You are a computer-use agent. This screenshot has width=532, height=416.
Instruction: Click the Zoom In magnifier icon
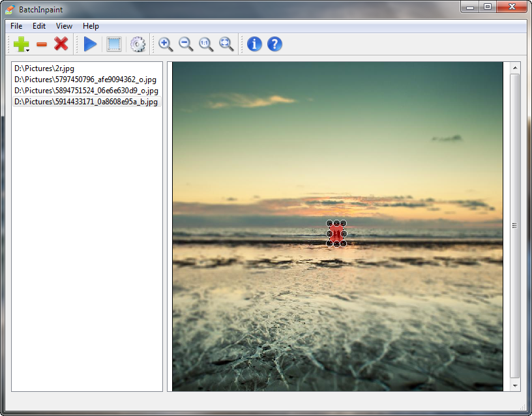(x=166, y=44)
